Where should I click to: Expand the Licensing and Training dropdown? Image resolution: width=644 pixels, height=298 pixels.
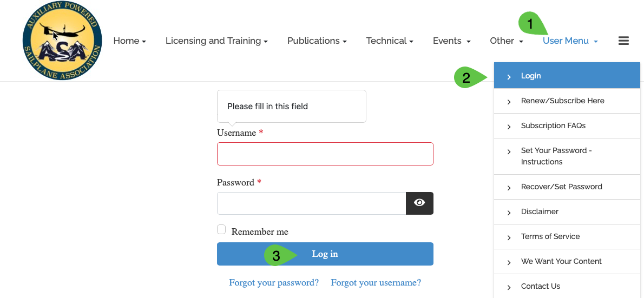click(216, 41)
